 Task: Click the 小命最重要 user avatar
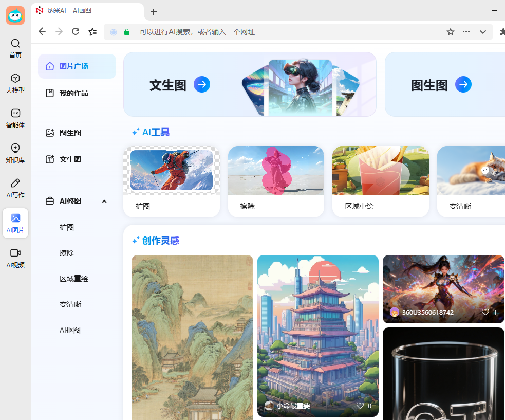269,406
